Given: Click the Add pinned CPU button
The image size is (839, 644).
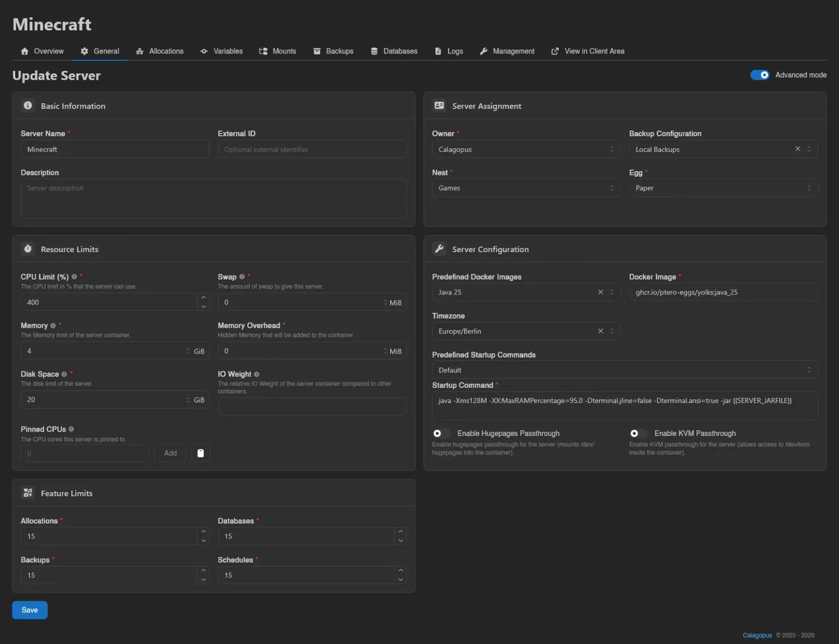Looking at the screenshot, I should tap(170, 453).
